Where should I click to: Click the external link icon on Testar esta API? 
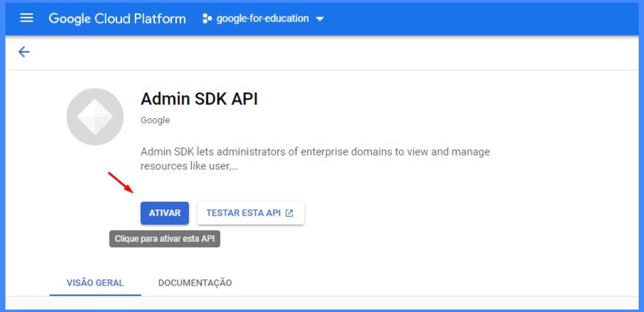pos(289,213)
